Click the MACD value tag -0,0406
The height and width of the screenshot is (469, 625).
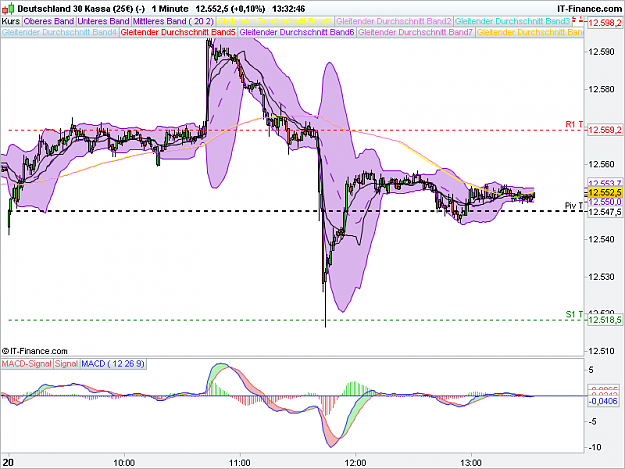(603, 401)
